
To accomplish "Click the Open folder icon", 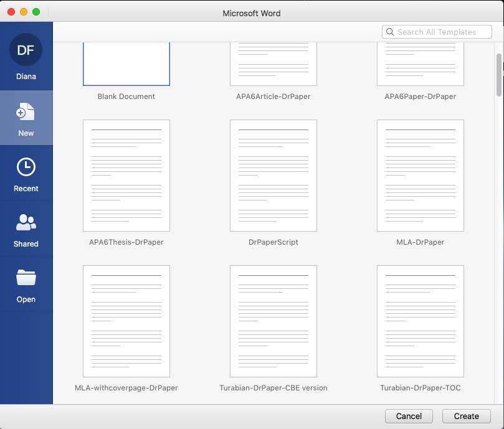I will click(x=26, y=278).
